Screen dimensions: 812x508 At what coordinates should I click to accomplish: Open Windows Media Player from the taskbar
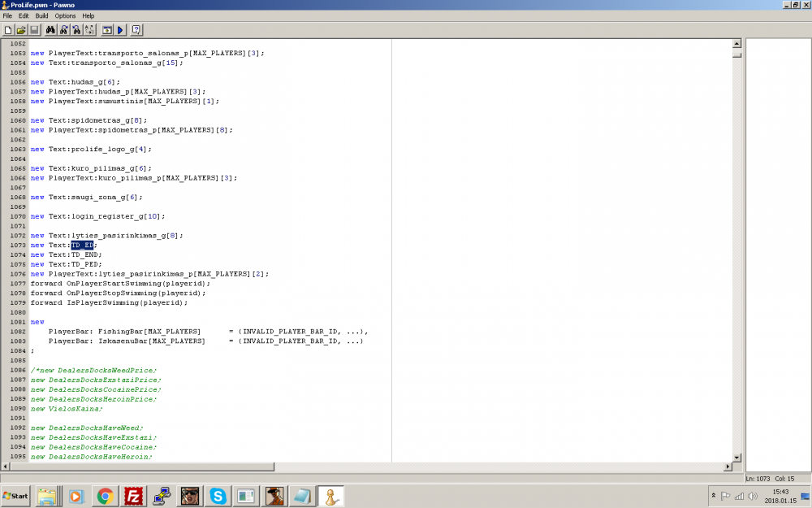76,496
